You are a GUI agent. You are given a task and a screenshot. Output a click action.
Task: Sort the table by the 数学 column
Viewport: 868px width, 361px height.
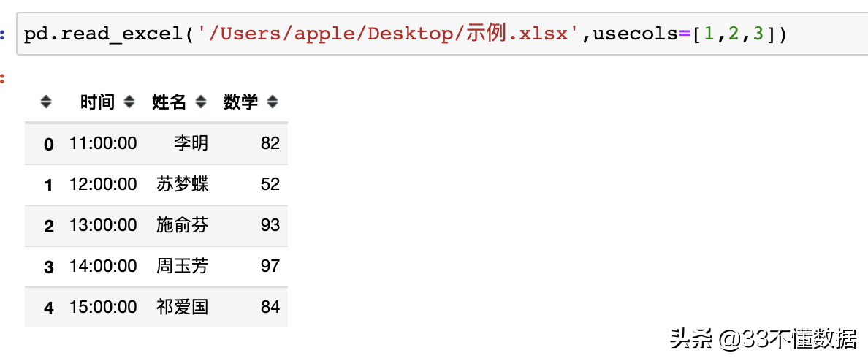point(273,102)
